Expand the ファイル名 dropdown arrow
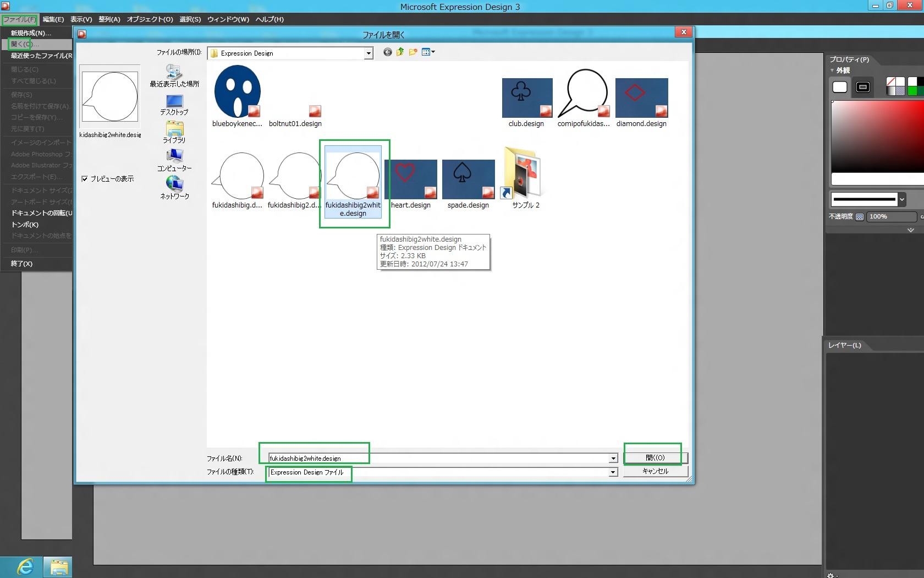This screenshot has width=924, height=578. pos(613,459)
